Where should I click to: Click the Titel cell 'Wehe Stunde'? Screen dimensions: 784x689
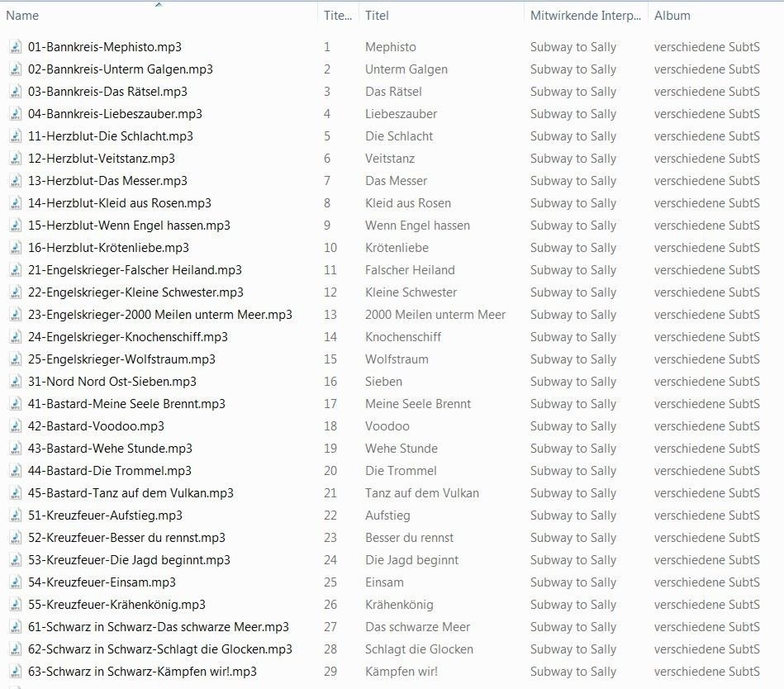click(x=402, y=449)
